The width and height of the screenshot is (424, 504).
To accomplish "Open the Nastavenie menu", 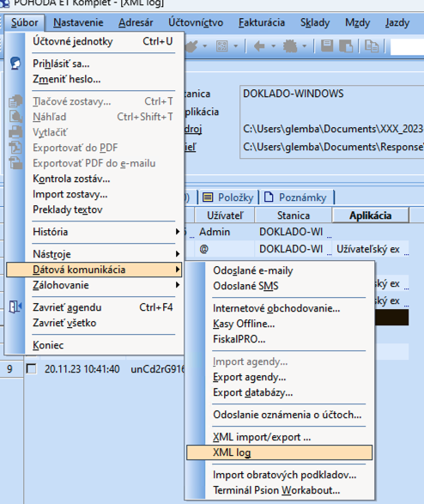I will [78, 22].
